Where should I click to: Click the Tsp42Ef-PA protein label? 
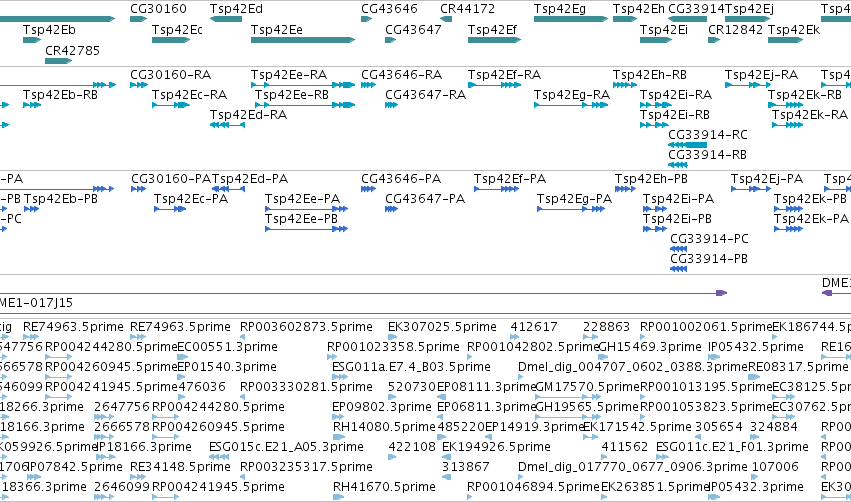point(510,179)
